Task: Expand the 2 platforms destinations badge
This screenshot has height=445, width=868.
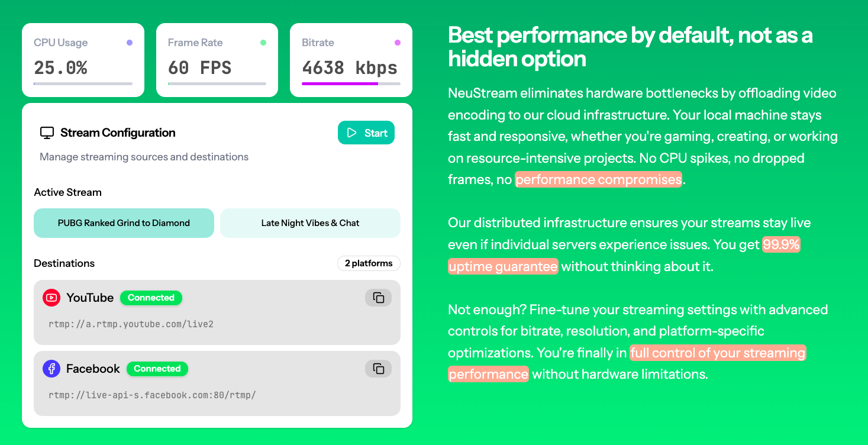Action: pos(369,263)
